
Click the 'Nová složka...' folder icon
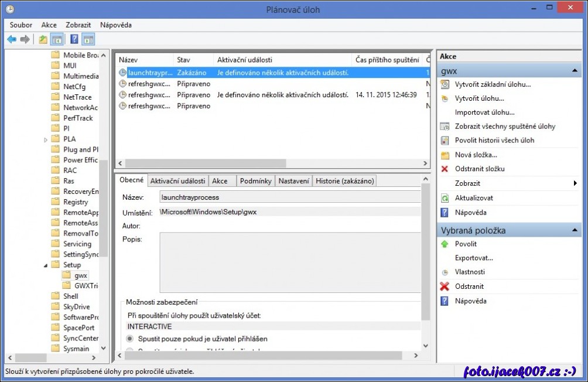pyautogui.click(x=445, y=155)
